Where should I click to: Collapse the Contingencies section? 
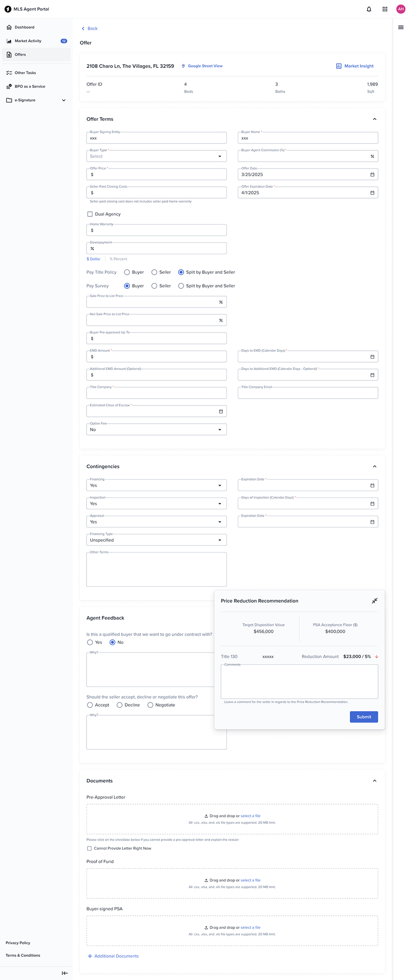(x=374, y=467)
